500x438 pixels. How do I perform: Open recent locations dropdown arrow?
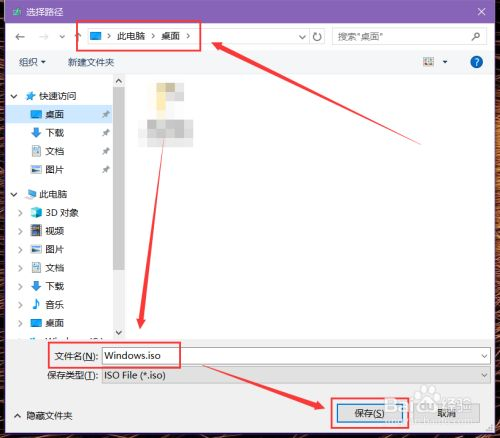[62, 37]
